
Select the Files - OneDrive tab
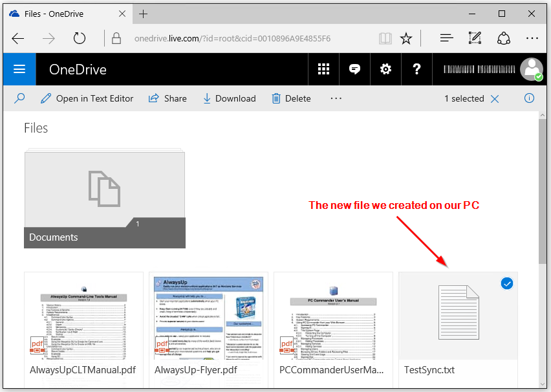[x=68, y=14]
